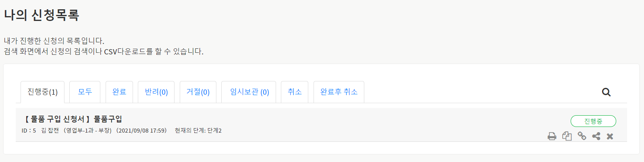Open the 【물품 구입 신청서】물품구입 request title
This screenshot has width=644, height=162.
point(73,119)
